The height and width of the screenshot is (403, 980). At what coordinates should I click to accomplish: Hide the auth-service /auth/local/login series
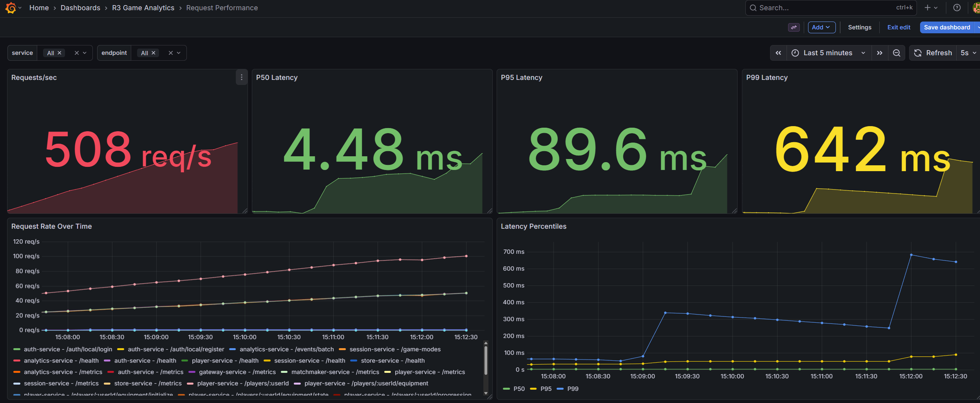point(68,349)
